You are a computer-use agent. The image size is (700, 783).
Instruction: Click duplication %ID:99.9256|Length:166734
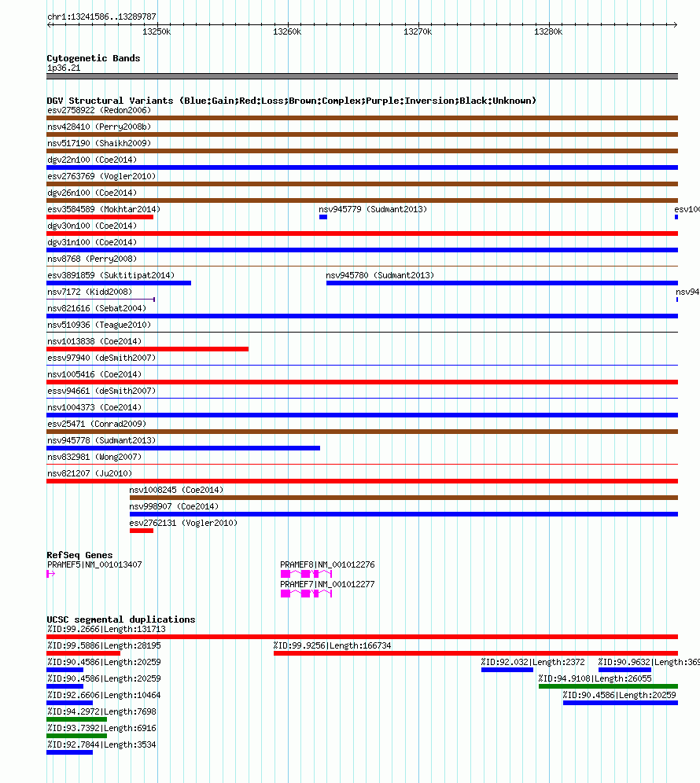[332, 645]
